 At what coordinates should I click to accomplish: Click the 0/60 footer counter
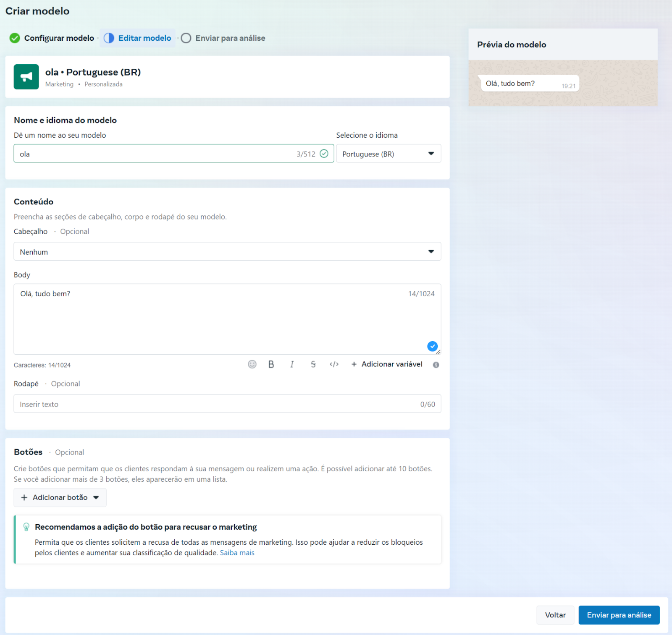[x=428, y=404]
